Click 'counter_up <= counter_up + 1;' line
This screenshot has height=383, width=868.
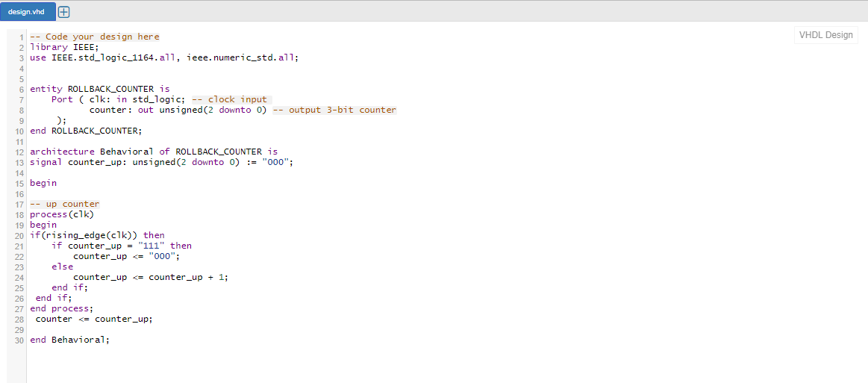coord(151,277)
